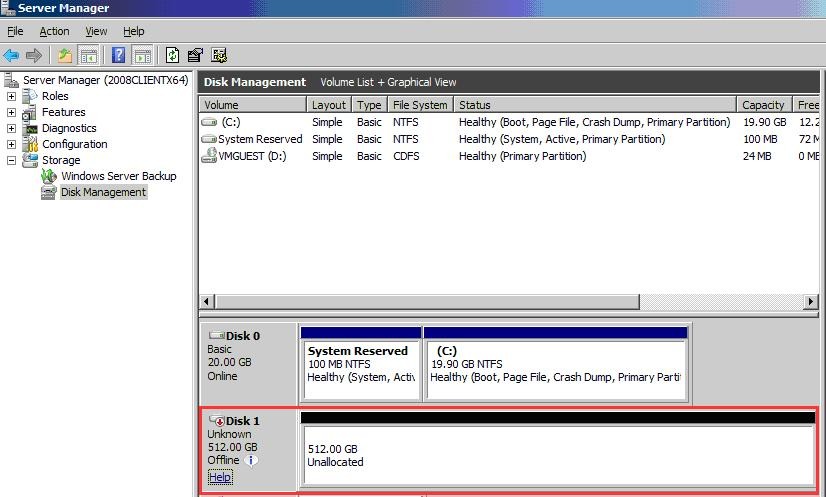Select Windows Server Backup in tree
The height and width of the screenshot is (497, 826).
pos(118,176)
